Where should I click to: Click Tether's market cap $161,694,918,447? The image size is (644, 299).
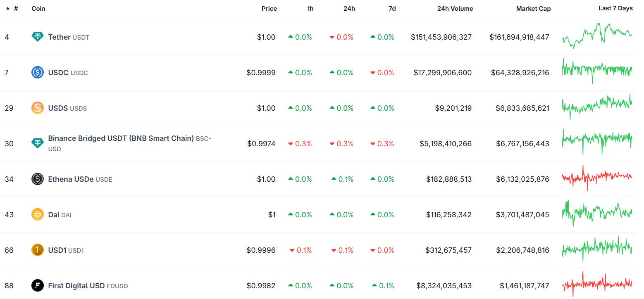tap(519, 37)
